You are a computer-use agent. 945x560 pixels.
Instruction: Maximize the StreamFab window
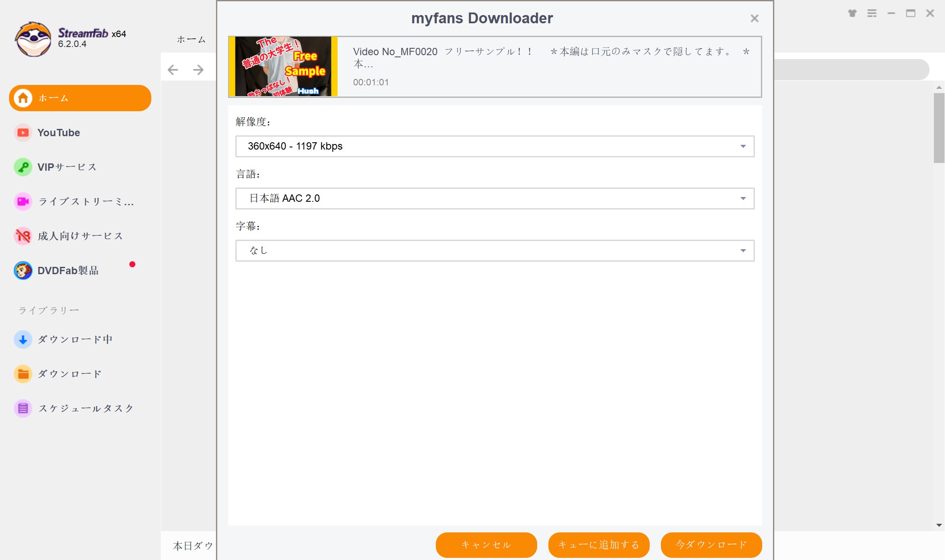click(911, 13)
